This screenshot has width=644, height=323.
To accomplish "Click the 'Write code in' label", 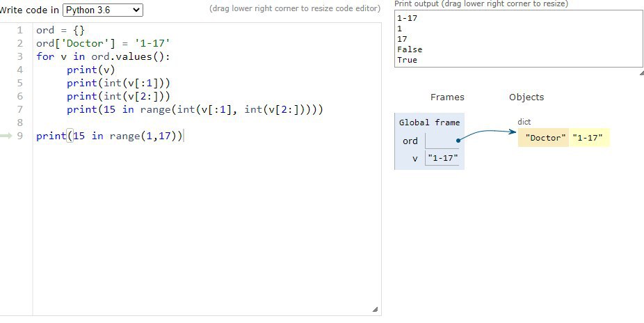I will (29, 10).
